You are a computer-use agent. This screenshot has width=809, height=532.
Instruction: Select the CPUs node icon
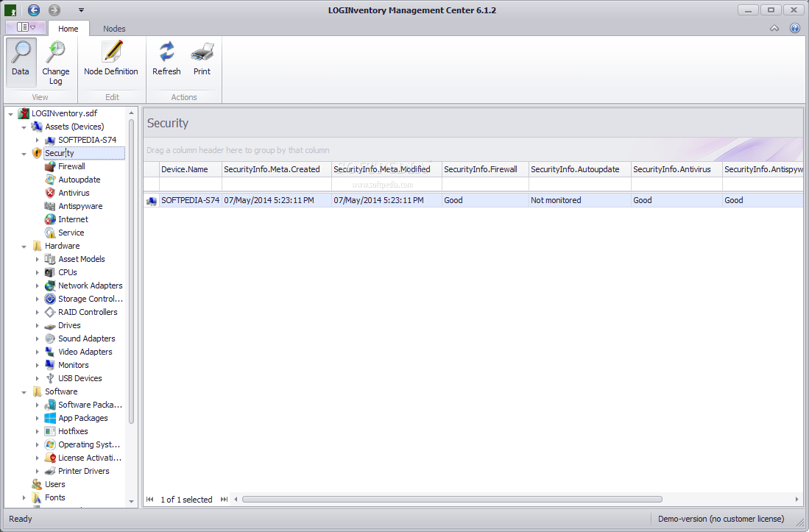pyautogui.click(x=50, y=272)
